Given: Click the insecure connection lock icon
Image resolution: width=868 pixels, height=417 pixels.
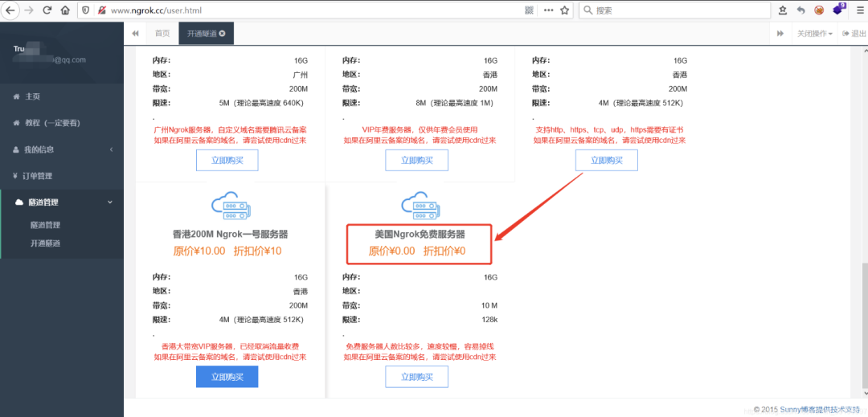Looking at the screenshot, I should click(x=100, y=10).
